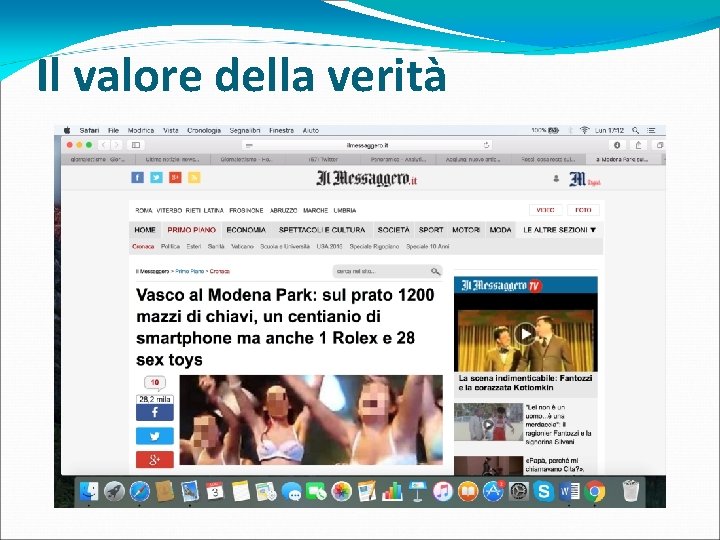The height and width of the screenshot is (540, 720).
Task: Open the Cronaca subsection link
Action: pos(143,247)
